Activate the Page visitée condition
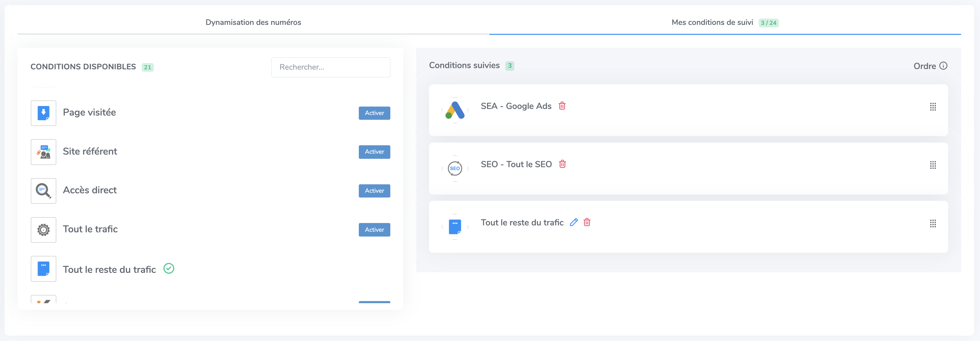 374,113
